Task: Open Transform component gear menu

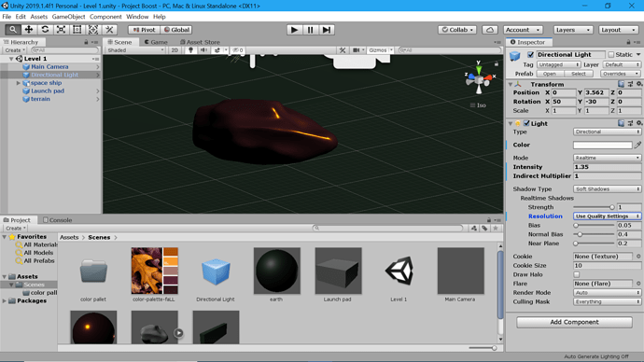Action: tap(639, 84)
